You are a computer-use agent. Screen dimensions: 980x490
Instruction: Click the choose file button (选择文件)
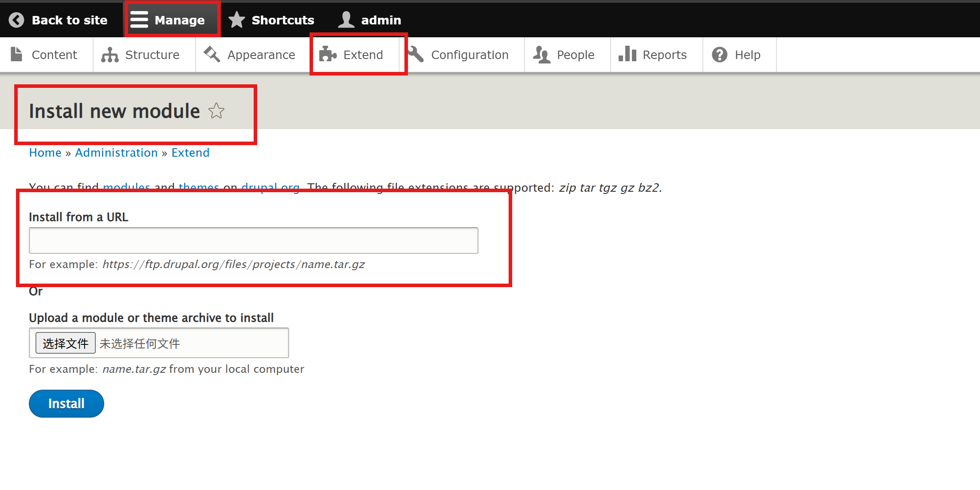(x=66, y=343)
